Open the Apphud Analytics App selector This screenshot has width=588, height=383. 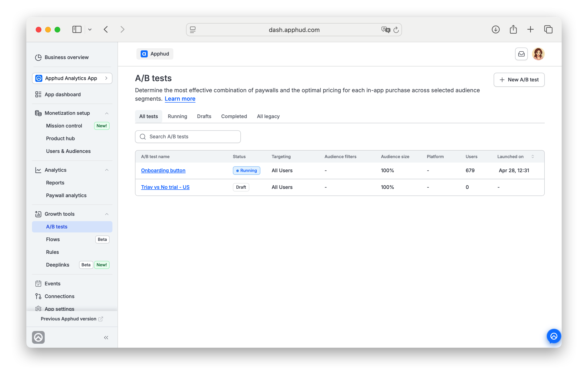72,78
